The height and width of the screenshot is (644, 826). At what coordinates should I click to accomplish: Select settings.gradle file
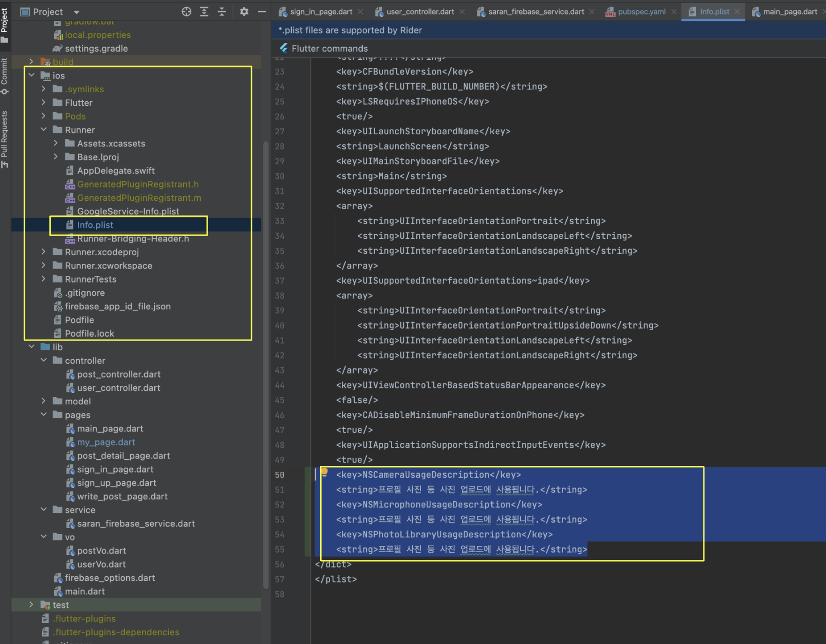click(x=96, y=48)
